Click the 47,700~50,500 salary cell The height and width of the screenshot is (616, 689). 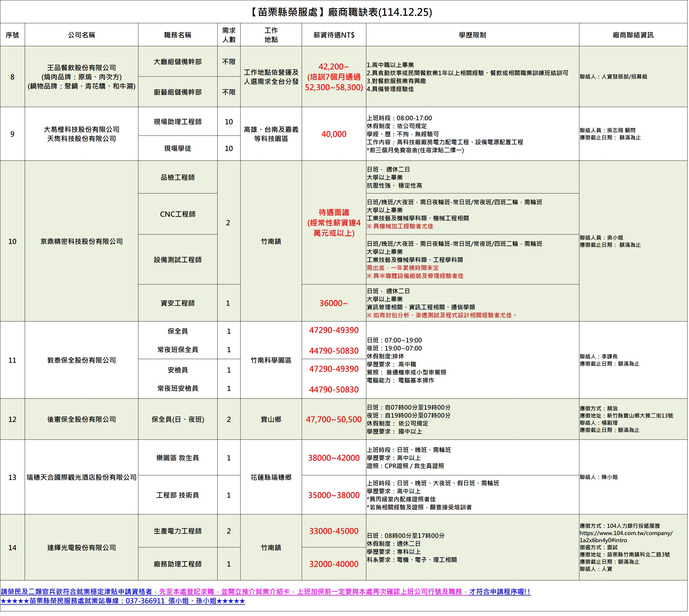click(x=334, y=420)
